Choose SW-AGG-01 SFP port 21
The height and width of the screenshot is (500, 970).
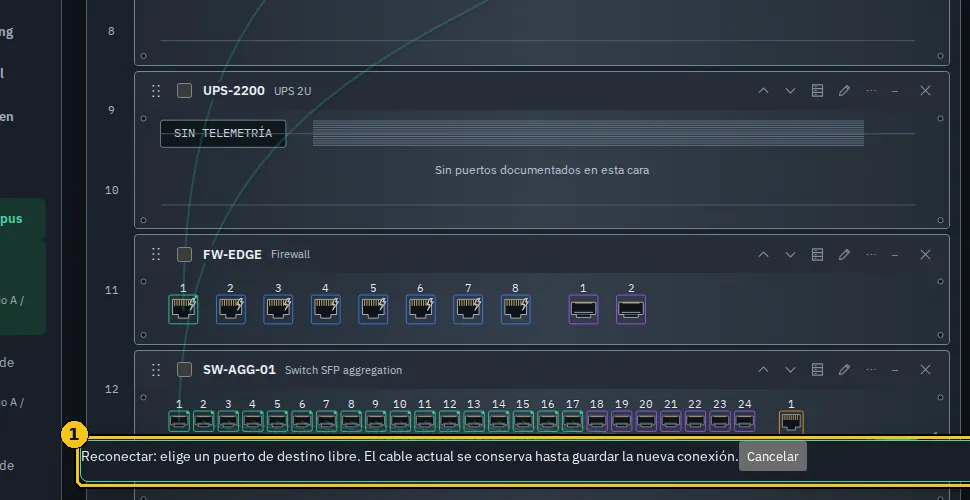click(x=671, y=421)
